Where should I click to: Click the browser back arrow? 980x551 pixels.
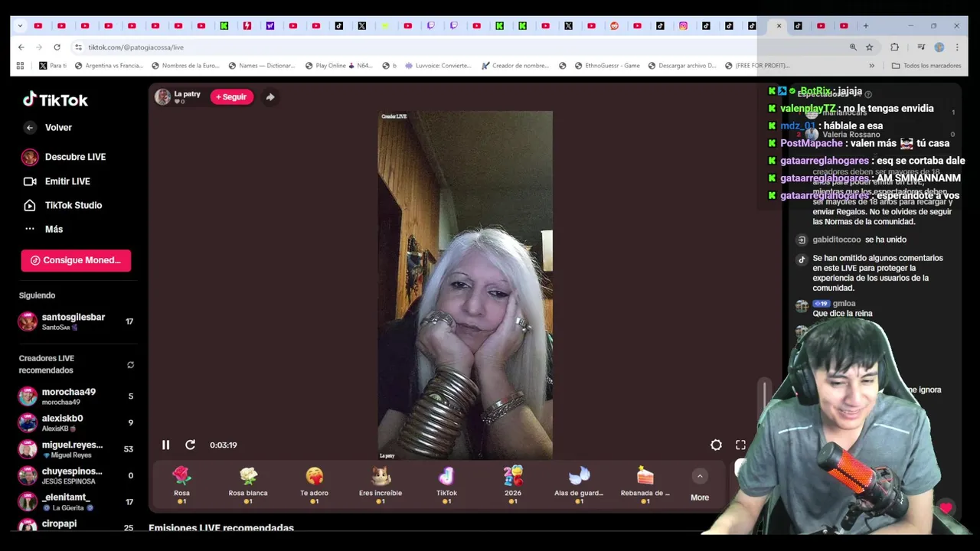(21, 47)
